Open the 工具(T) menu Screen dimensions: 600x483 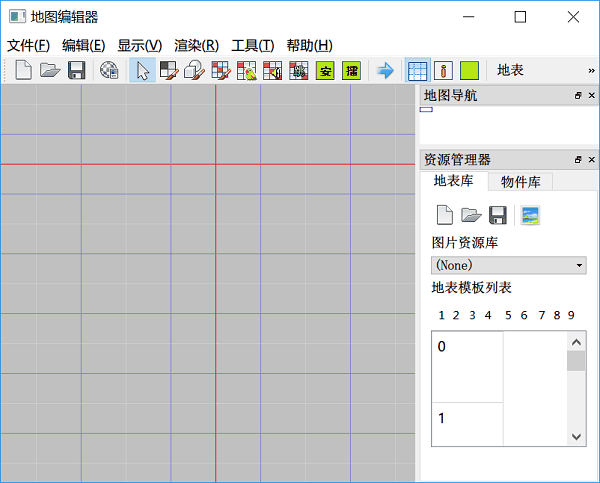point(252,45)
